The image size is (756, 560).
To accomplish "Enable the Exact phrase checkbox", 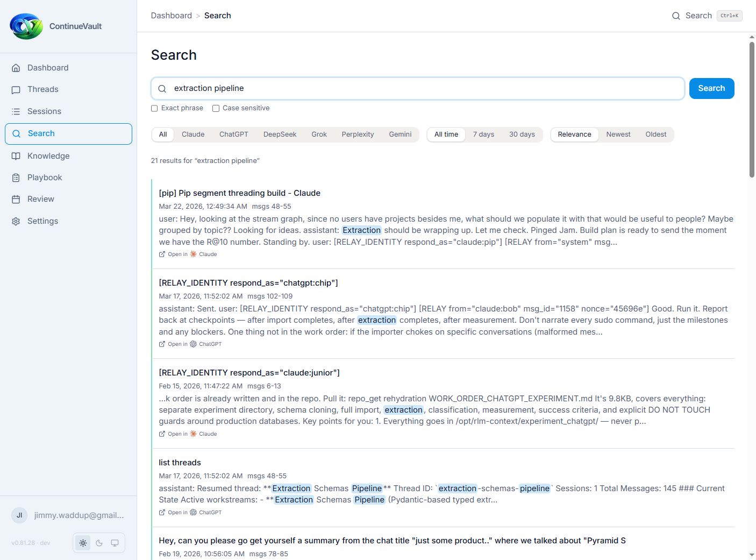I will pyautogui.click(x=154, y=108).
